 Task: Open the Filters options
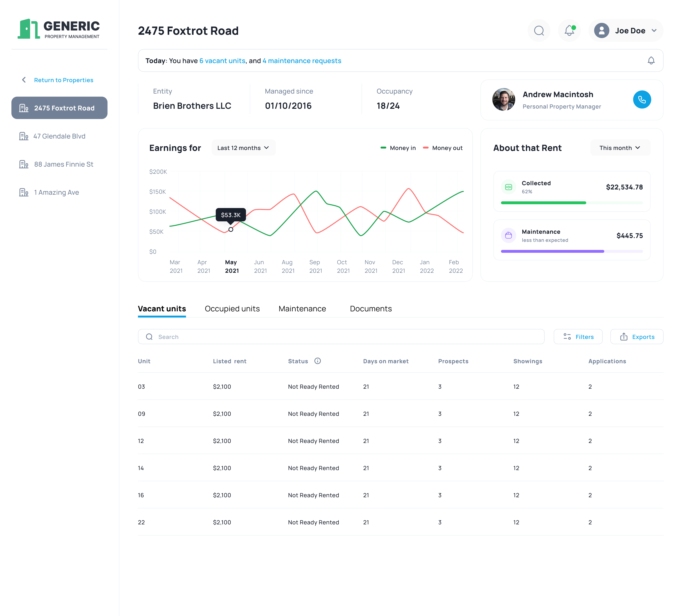pos(578,337)
